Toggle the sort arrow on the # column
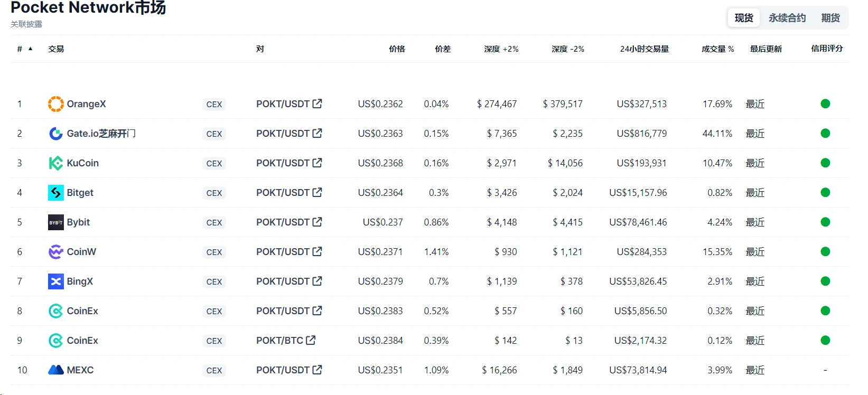Screen dimensions: 868x395 30,48
